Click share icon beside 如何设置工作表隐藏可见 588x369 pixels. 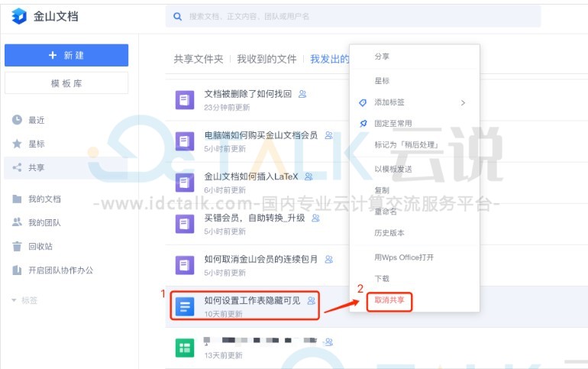(x=312, y=301)
